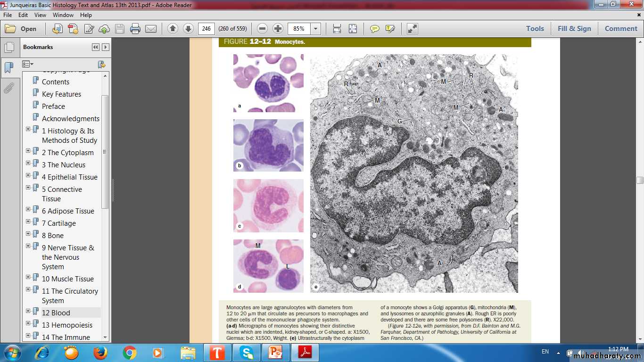The image size is (644, 362).
Task: Zoom in using the plus button
Action: [x=278, y=29]
